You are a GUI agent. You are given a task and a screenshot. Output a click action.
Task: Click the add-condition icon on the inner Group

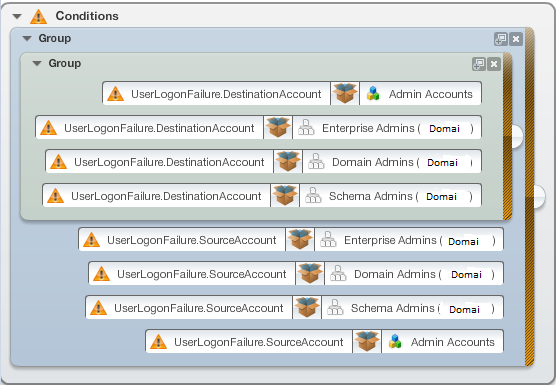tap(479, 64)
